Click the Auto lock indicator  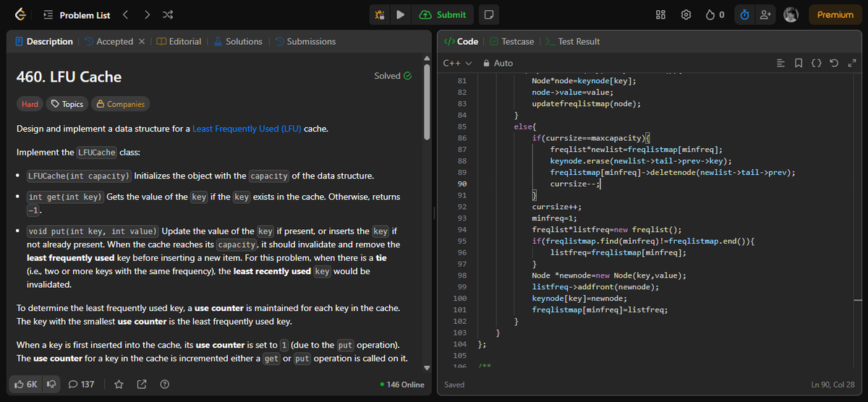pyautogui.click(x=498, y=63)
